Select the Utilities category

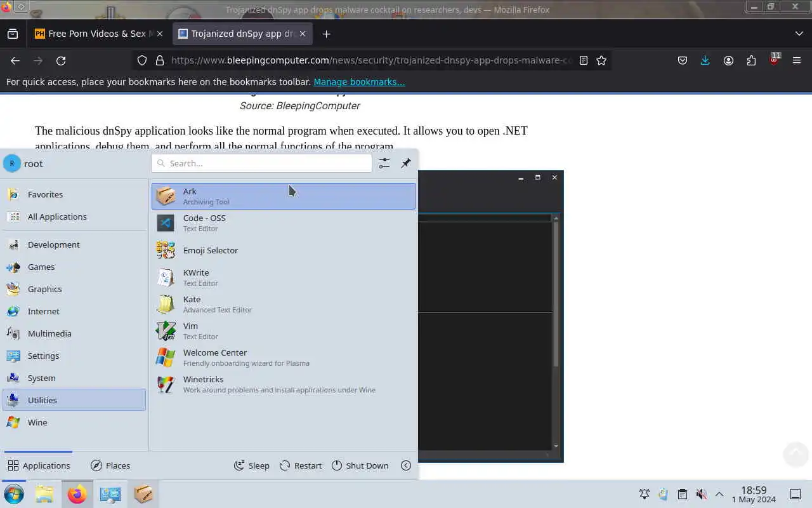74,400
